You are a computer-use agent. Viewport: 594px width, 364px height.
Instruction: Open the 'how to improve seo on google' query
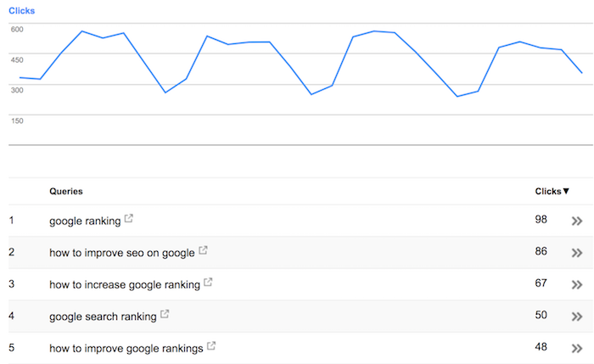[122, 253]
